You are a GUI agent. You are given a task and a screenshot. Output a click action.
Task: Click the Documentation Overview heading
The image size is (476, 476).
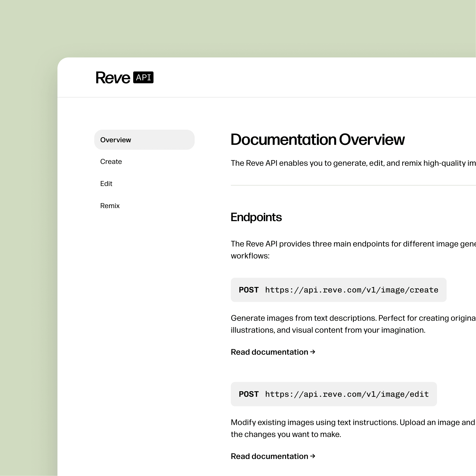317,139
